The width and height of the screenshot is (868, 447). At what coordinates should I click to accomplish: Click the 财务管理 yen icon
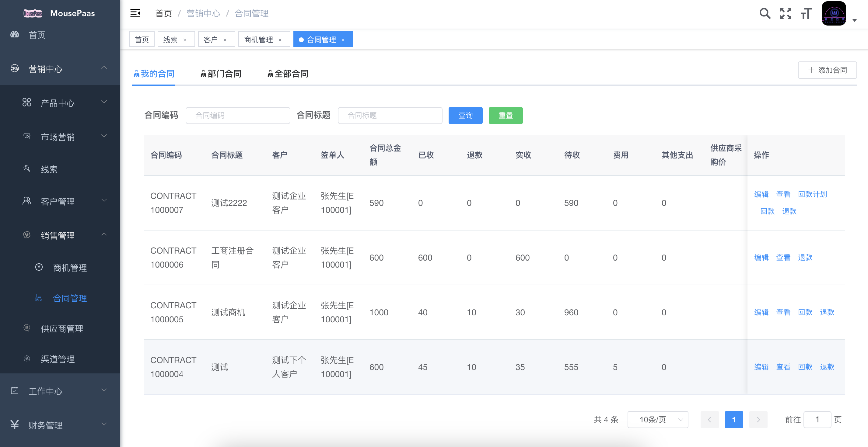pyautogui.click(x=15, y=424)
